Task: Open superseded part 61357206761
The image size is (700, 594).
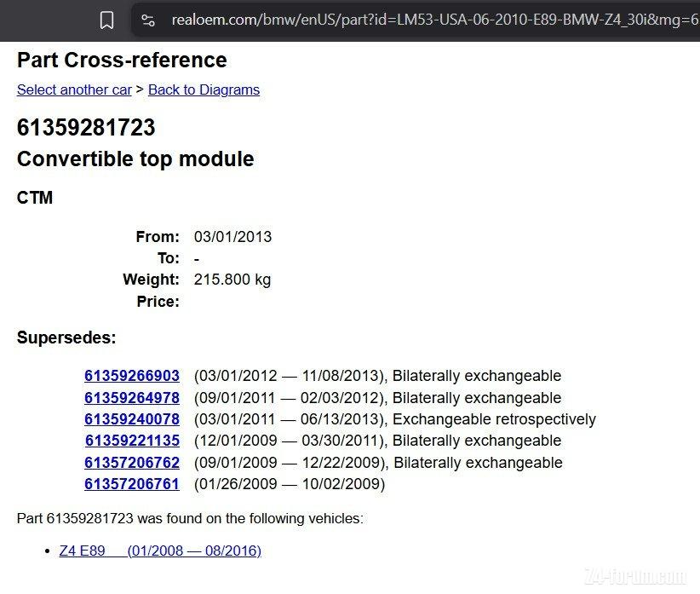Action: 132,484
